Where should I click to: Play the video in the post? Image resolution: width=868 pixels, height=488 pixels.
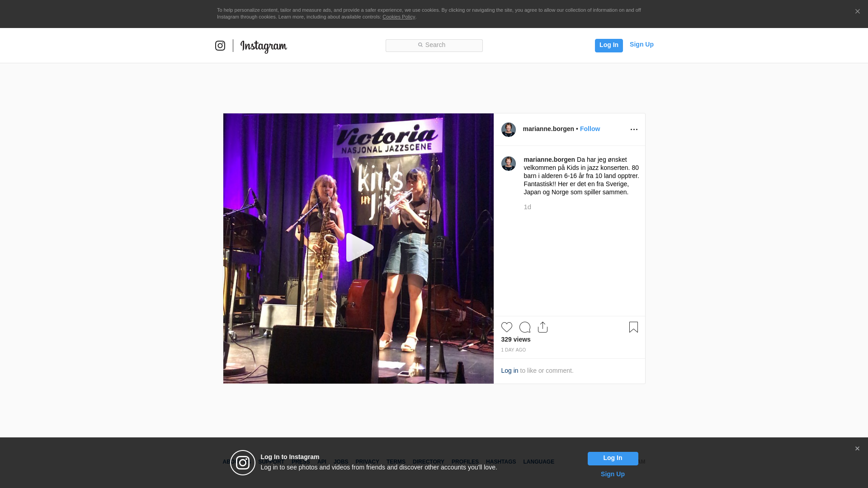(x=359, y=248)
